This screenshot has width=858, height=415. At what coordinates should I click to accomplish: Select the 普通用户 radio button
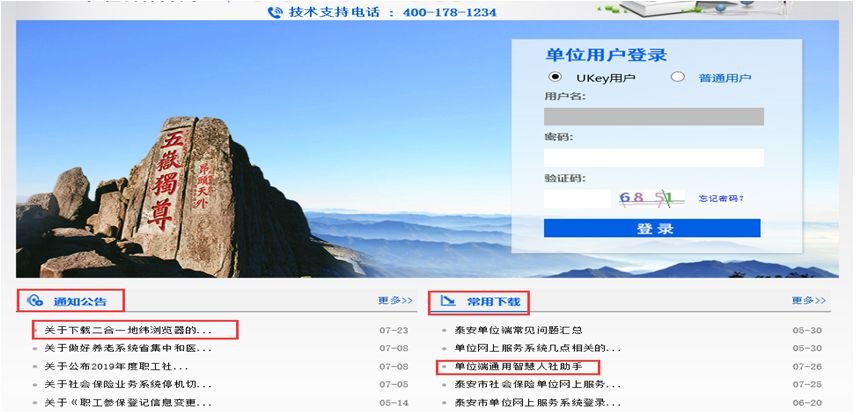coord(677,77)
